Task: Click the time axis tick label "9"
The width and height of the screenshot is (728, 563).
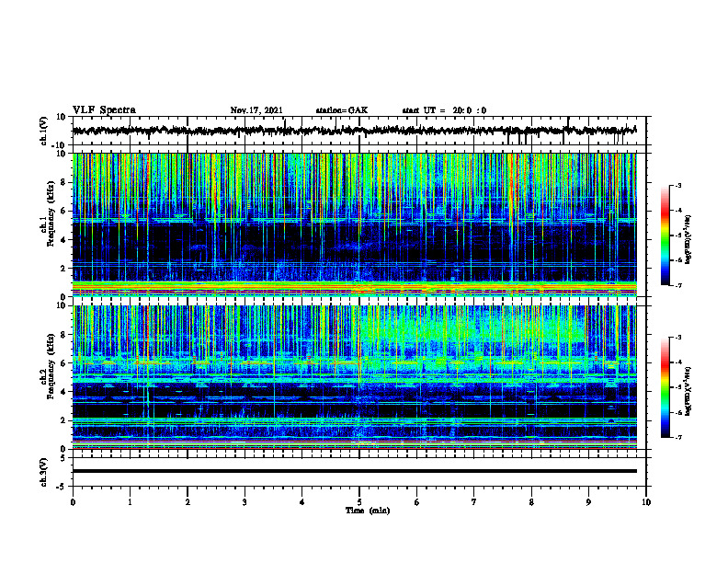Action: pyautogui.click(x=588, y=502)
